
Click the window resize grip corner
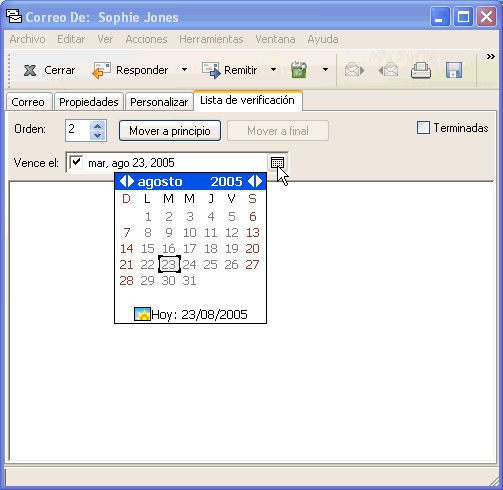click(x=493, y=481)
